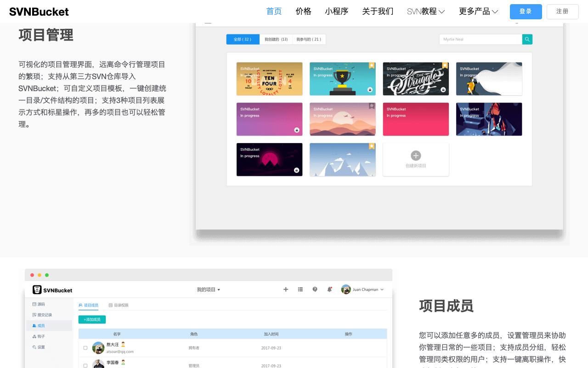Click the 拥有者 role cell
The image size is (588, 368).
(194, 348)
